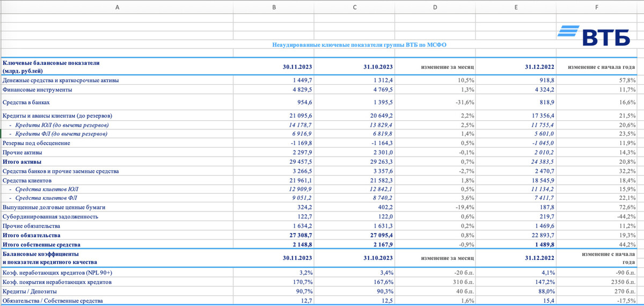
Task: Click 'изменение с начала года' in the top header row
Action: pos(602,67)
